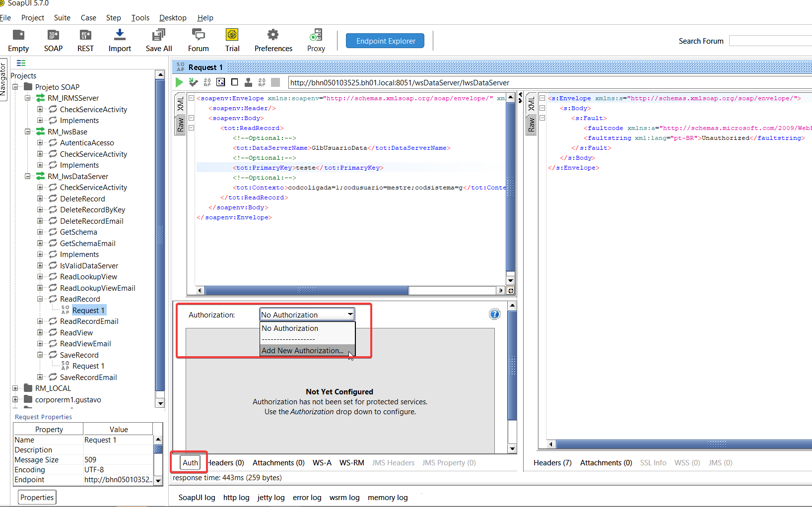Open the Project menu
The image size is (812, 507).
tap(33, 18)
